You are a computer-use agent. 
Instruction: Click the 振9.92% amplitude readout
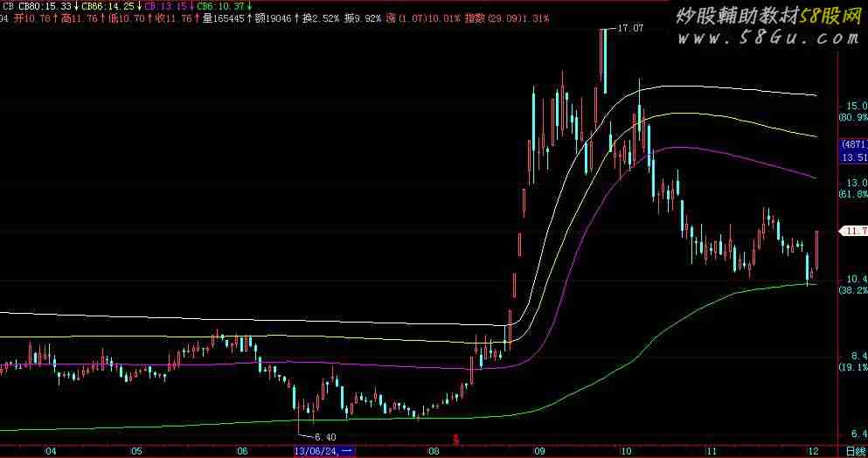click(x=363, y=18)
